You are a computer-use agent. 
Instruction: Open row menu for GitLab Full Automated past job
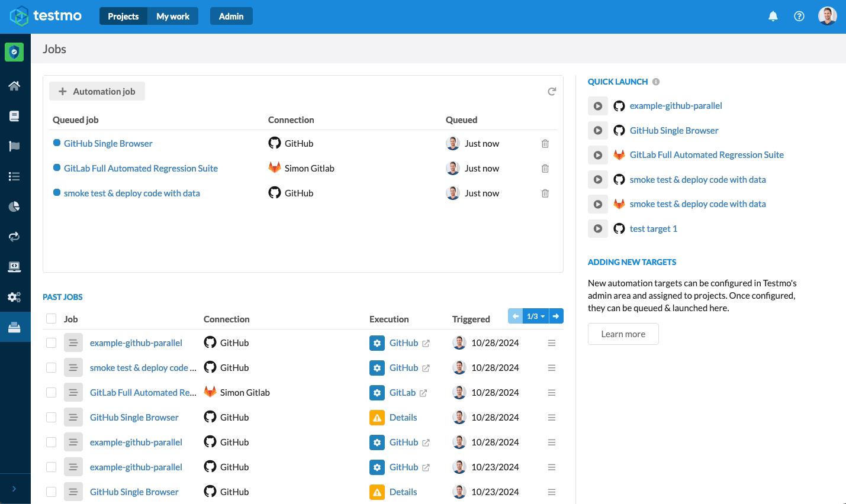[x=552, y=393]
